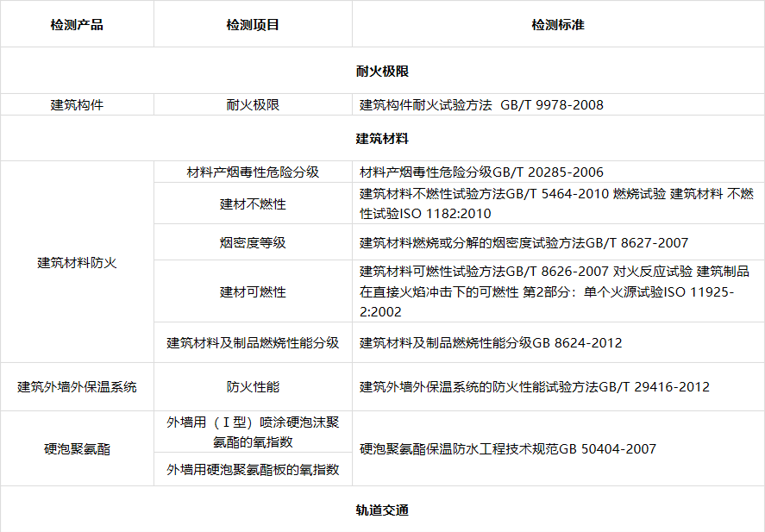Click the 检测标准 column header

coord(557,24)
